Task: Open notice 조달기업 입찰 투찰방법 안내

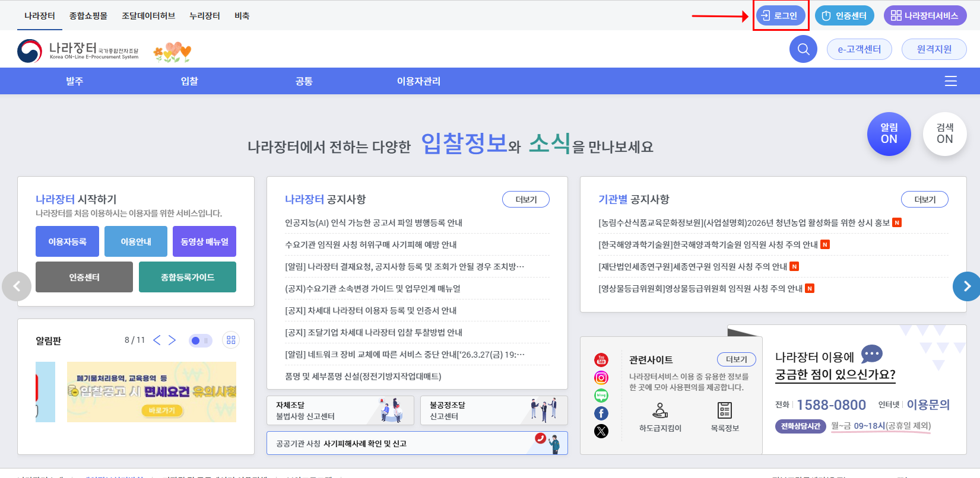Action: [373, 332]
